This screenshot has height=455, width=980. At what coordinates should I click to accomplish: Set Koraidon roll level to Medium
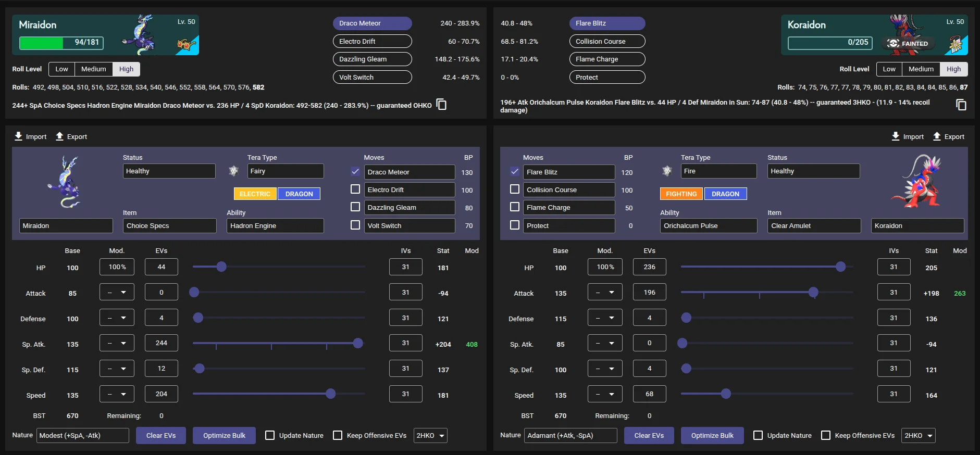point(921,69)
